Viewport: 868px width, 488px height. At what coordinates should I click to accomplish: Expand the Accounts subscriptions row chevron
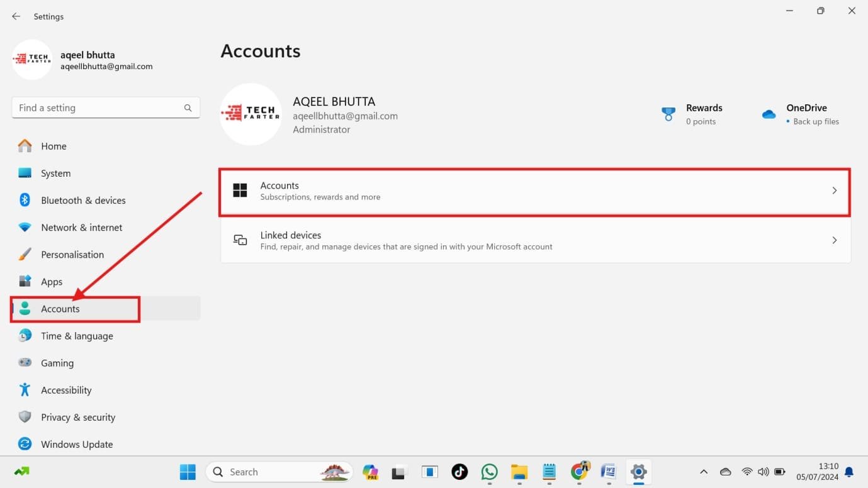pyautogui.click(x=834, y=191)
